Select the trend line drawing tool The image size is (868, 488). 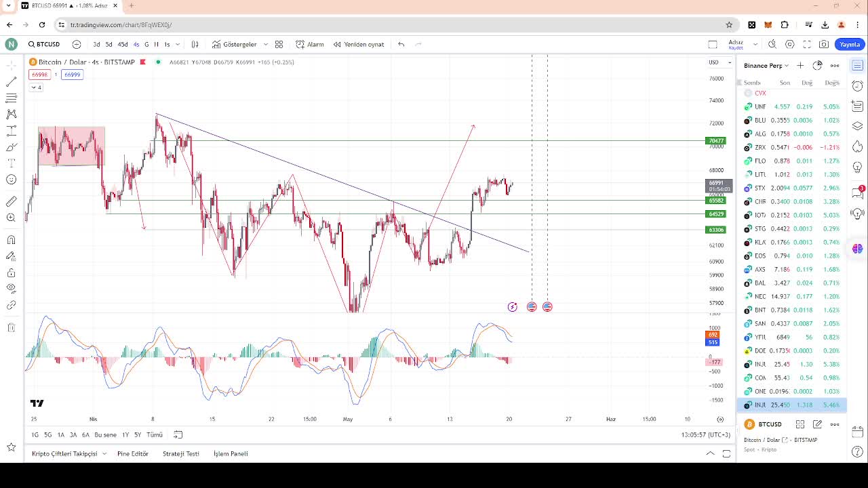click(11, 81)
